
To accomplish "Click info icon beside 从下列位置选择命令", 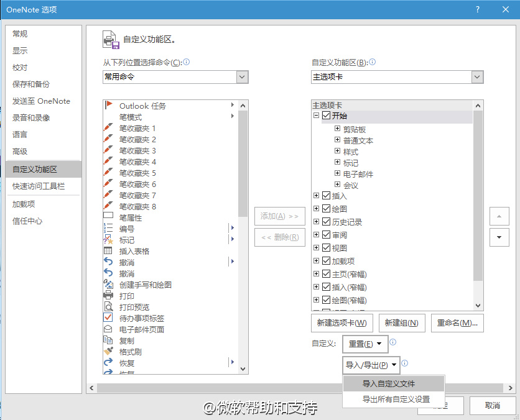I will click(187, 62).
